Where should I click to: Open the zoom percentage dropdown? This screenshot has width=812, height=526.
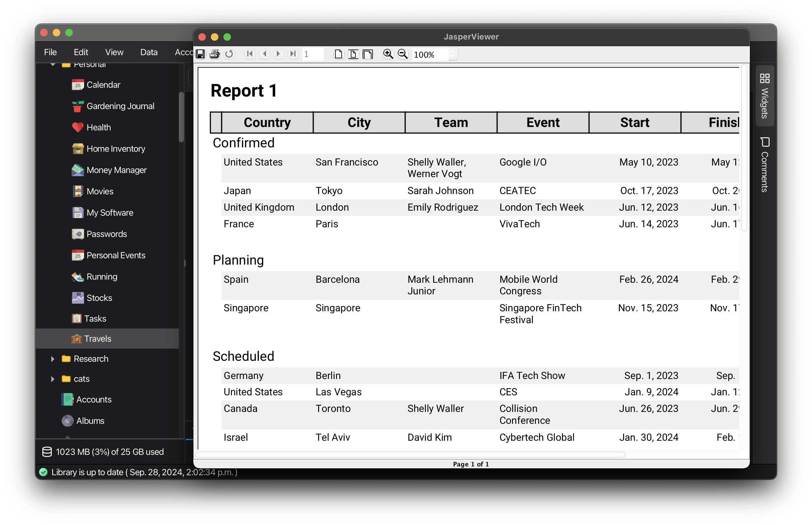pyautogui.click(x=452, y=54)
